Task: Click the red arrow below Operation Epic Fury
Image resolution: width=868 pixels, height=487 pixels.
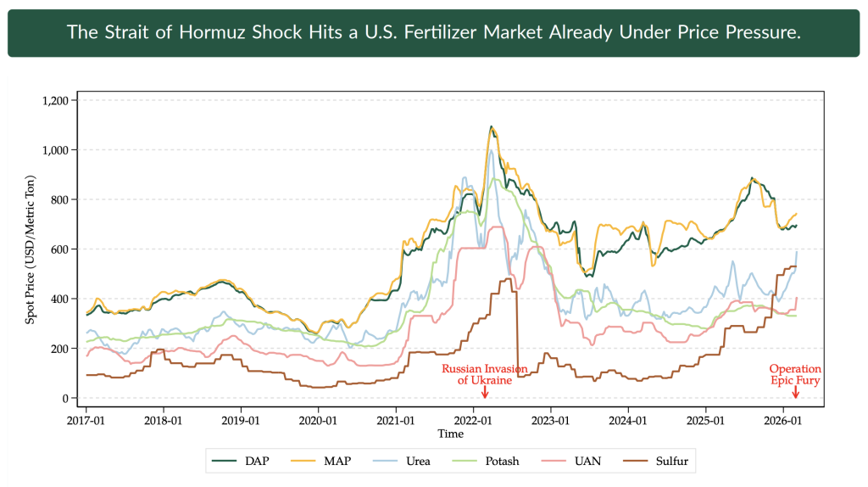Action: coord(795,393)
